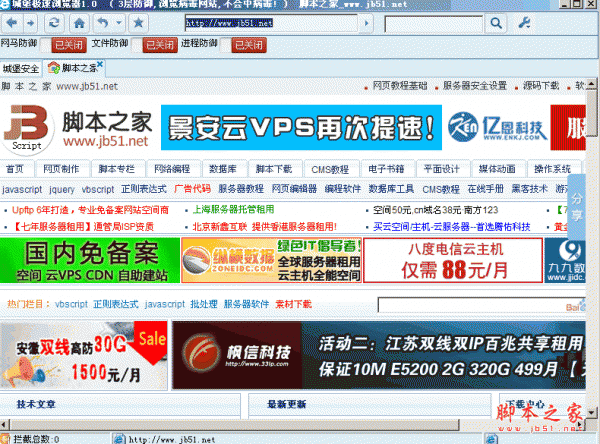Select 脚本专栏 navigation tab
Viewport: 600px width, 444px height.
117,169
